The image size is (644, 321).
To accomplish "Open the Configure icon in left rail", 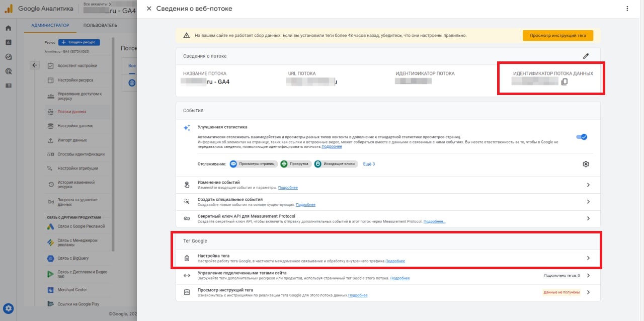I will point(8,86).
